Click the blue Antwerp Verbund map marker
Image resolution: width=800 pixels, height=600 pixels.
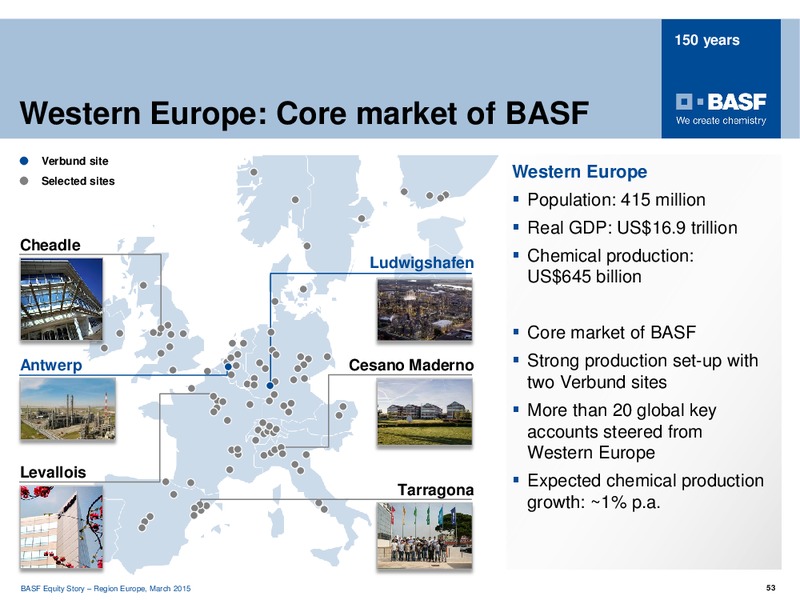(229, 366)
